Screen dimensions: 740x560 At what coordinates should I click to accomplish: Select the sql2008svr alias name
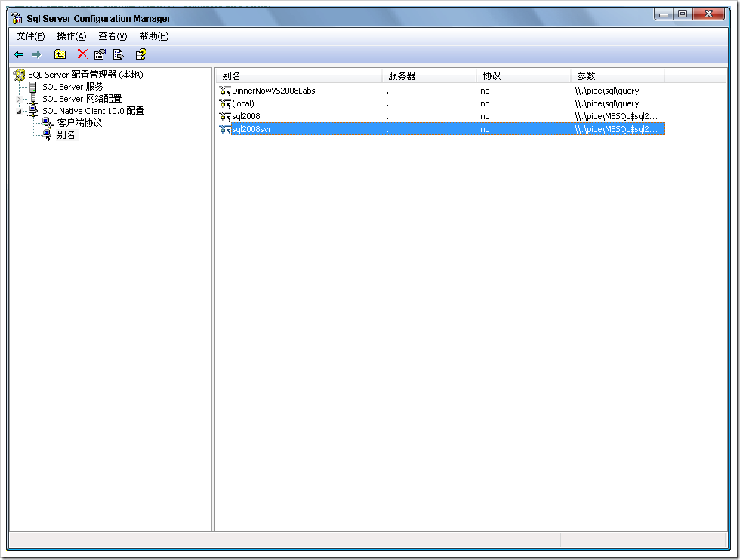point(251,129)
